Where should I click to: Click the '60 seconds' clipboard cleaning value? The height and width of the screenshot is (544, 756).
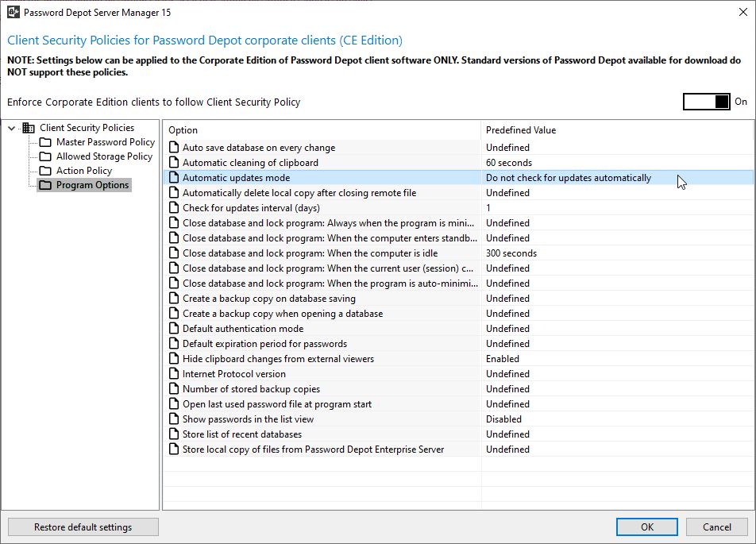[509, 163]
